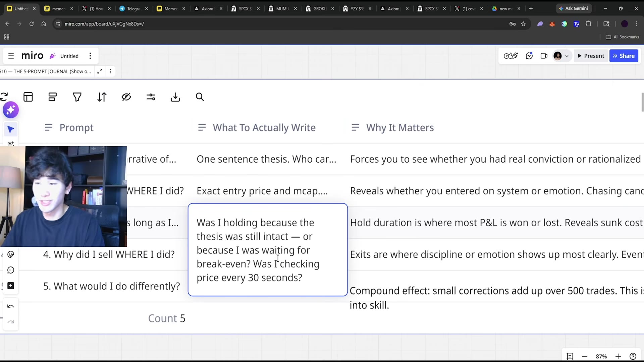Zoom in with the plus button
644x362 pixels.
click(x=618, y=356)
